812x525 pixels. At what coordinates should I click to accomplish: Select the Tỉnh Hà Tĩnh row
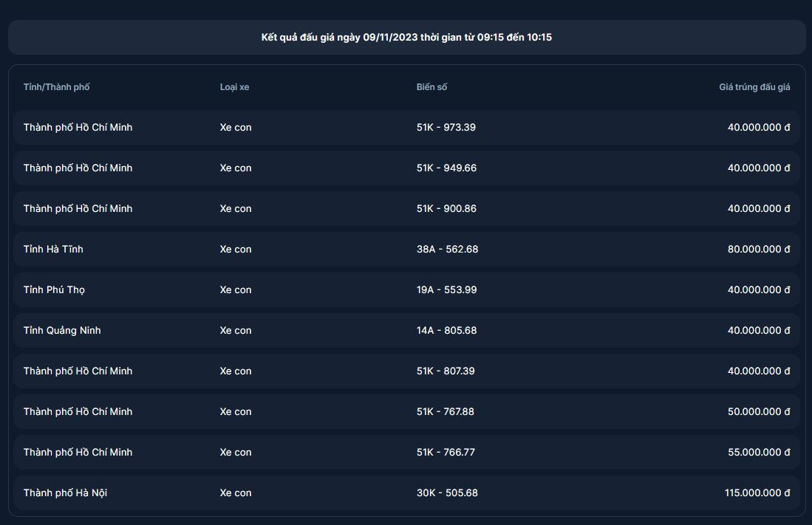point(406,250)
